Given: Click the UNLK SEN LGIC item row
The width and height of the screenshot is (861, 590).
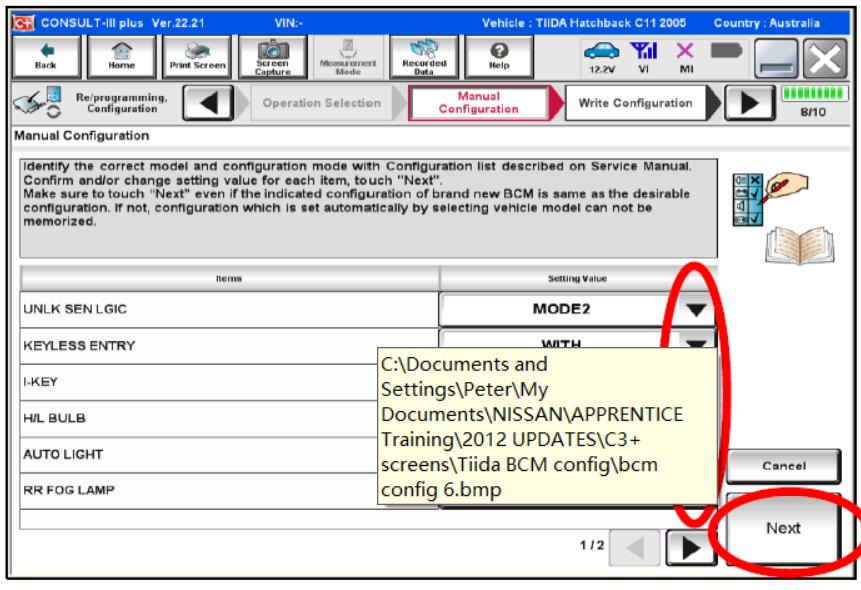Looking at the screenshot, I should (x=230, y=309).
